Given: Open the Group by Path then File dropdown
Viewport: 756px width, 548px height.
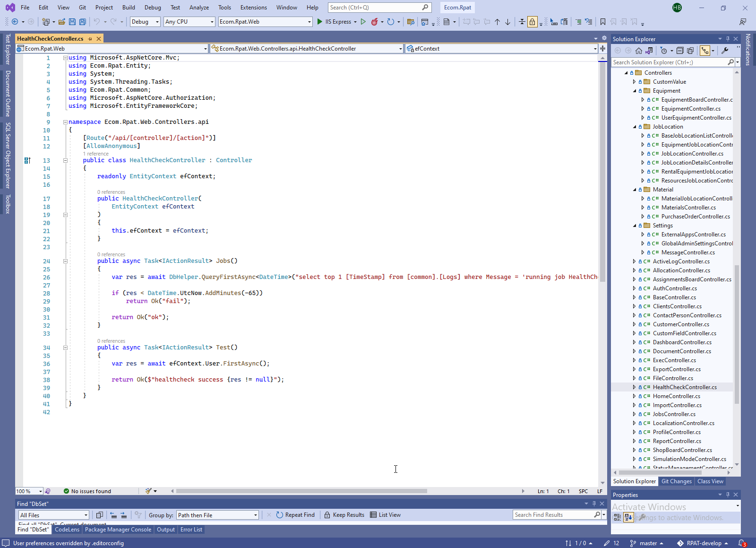Looking at the screenshot, I should (x=217, y=515).
